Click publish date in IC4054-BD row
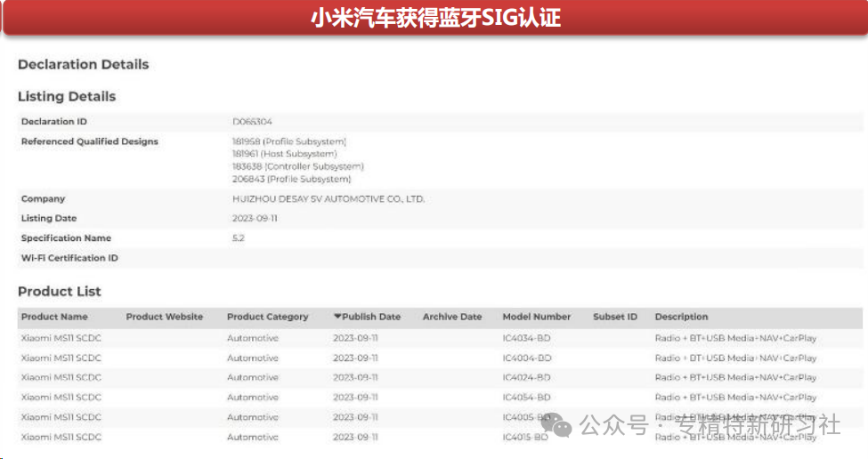This screenshot has width=868, height=459. [x=355, y=398]
